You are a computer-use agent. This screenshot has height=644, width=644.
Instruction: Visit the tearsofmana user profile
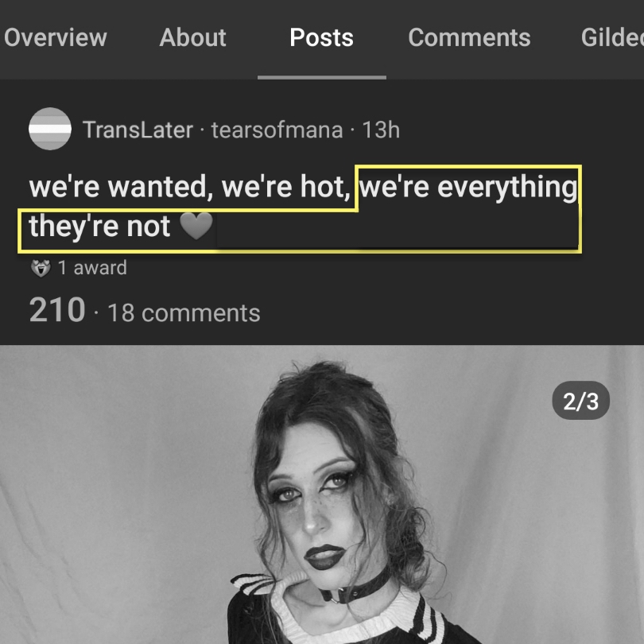point(277,130)
